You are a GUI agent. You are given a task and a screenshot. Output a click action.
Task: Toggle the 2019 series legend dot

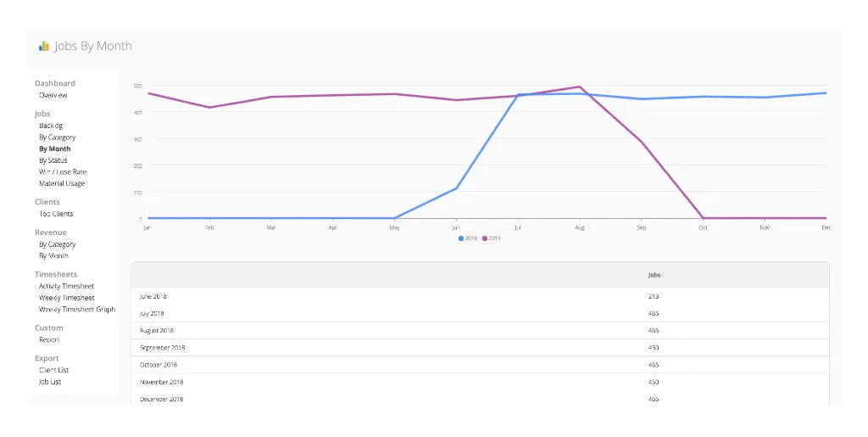tap(485, 238)
